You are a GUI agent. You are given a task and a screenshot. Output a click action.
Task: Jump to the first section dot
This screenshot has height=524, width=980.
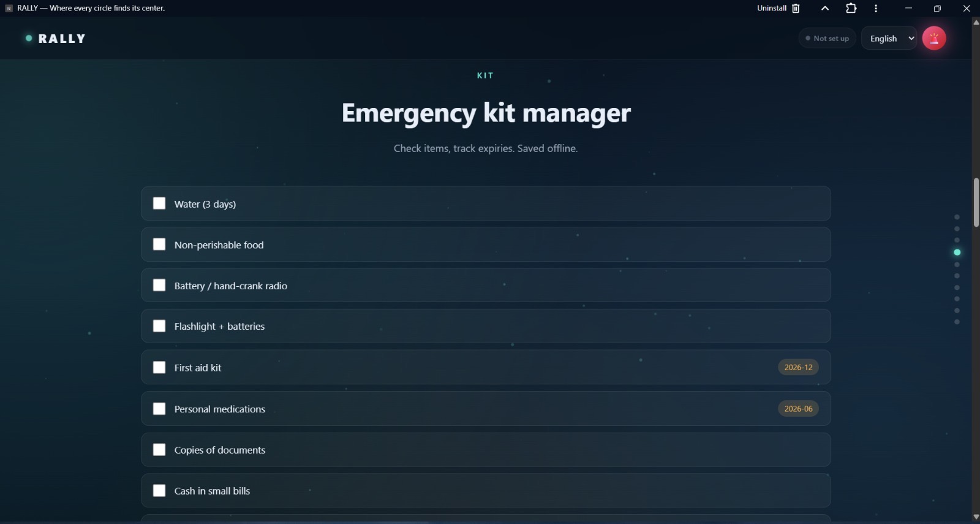coord(957,217)
